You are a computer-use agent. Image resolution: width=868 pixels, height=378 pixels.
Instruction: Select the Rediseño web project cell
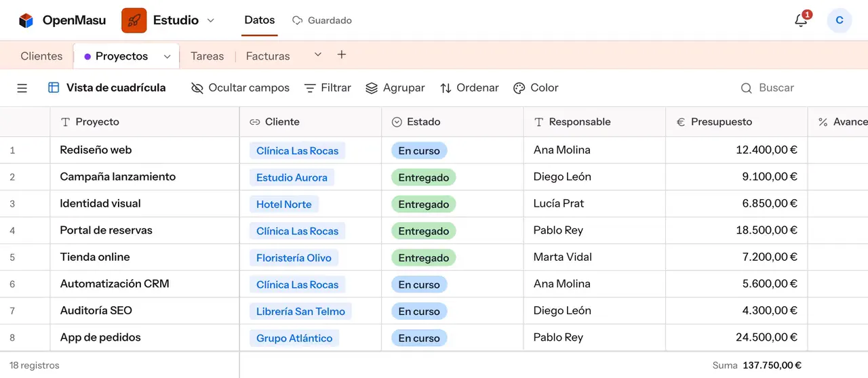click(144, 150)
